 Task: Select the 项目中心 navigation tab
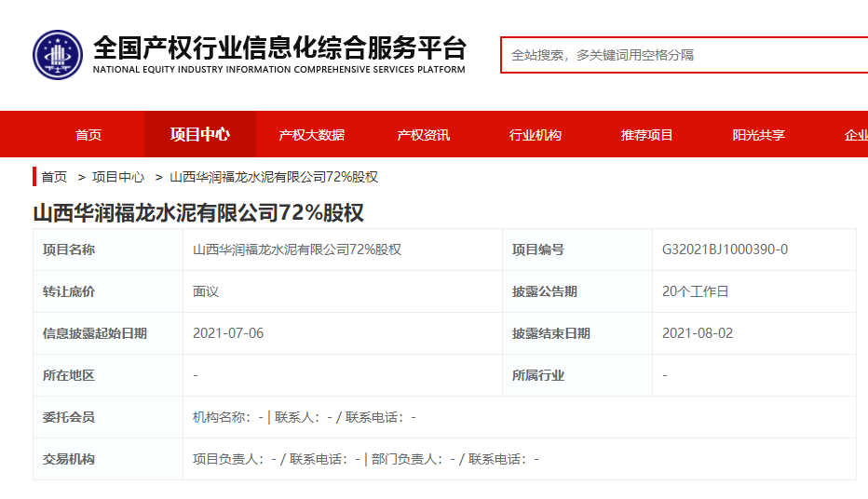pyautogui.click(x=200, y=134)
